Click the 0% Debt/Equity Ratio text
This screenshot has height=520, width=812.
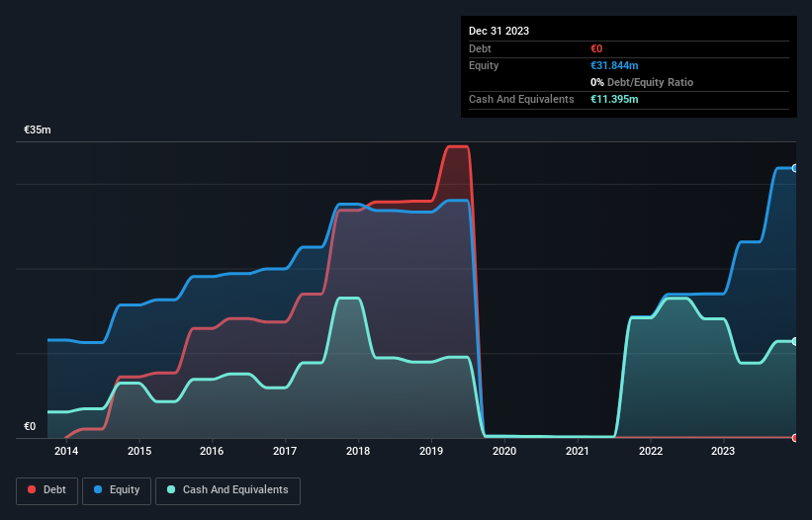point(642,82)
